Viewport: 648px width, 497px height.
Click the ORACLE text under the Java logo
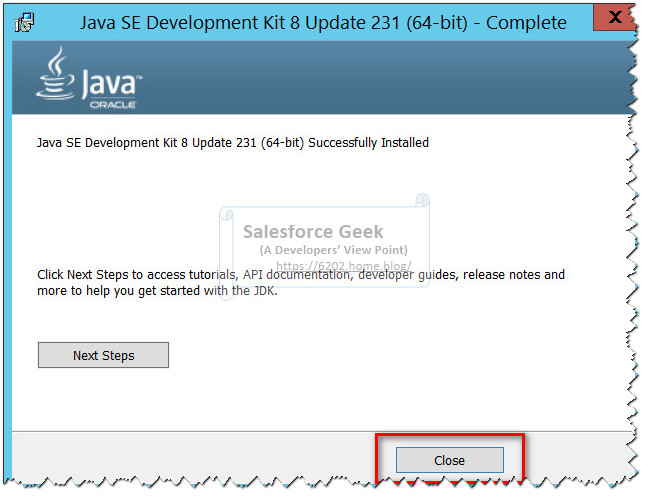pos(113,105)
